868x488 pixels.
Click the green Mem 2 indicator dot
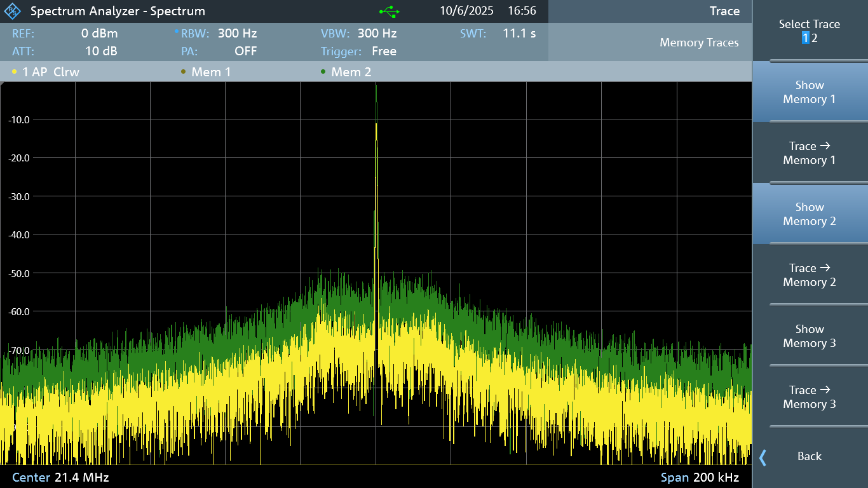point(323,72)
